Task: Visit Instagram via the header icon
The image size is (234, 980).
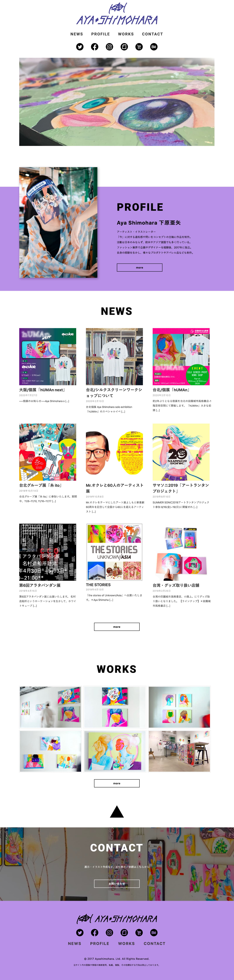Action: 109,47
